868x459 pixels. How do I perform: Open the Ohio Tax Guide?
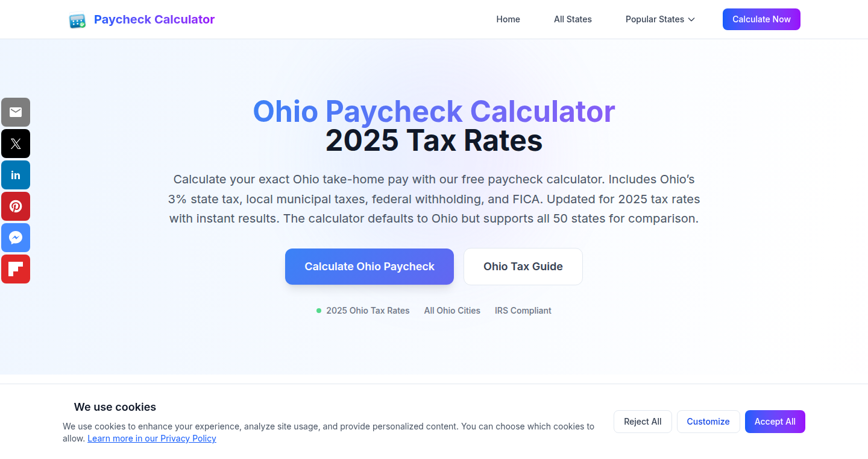click(523, 267)
